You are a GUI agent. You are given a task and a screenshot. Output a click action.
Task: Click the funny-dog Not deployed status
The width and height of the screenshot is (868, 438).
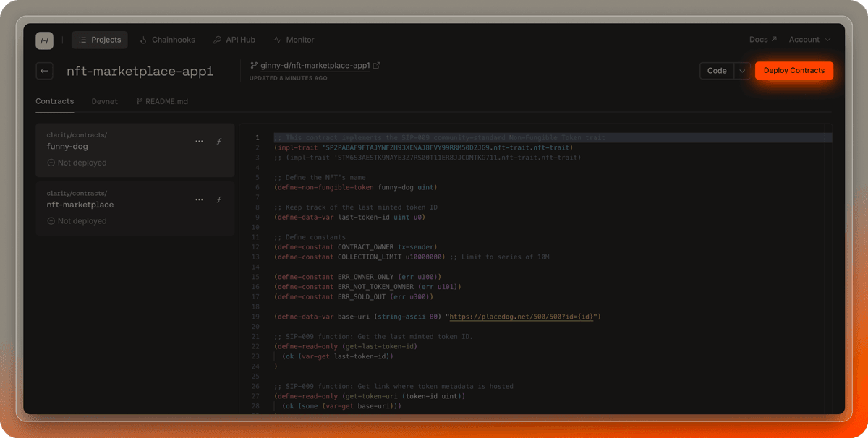pos(77,163)
